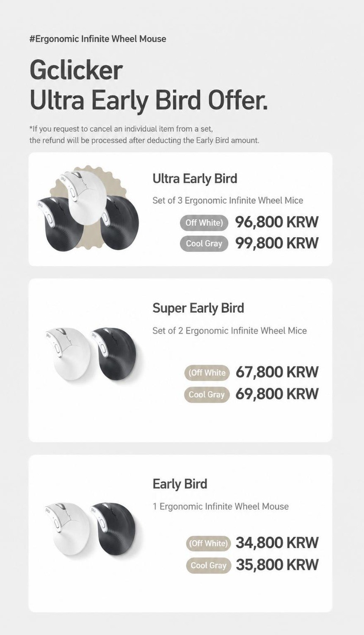
Task: Click the 99,800 KRW price
Action: tap(277, 243)
